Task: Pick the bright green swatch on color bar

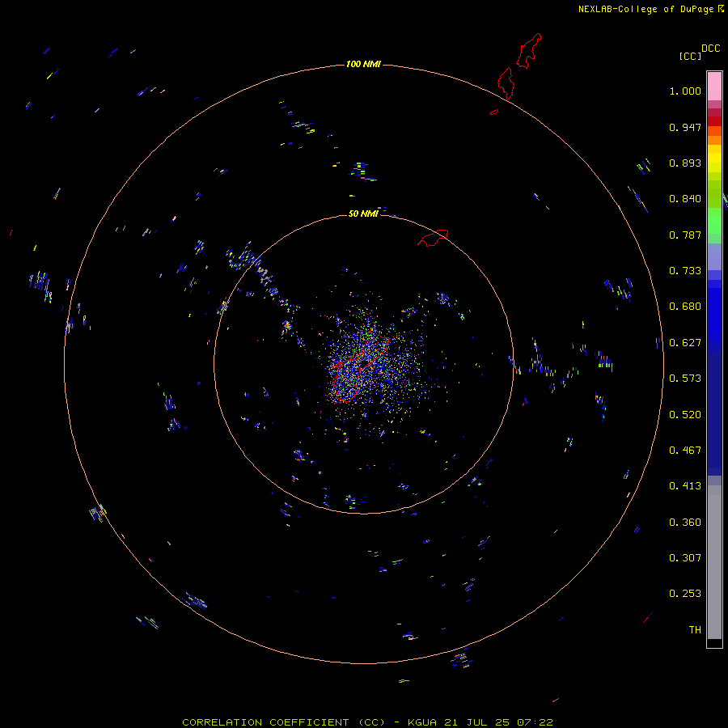Action: 714,221
